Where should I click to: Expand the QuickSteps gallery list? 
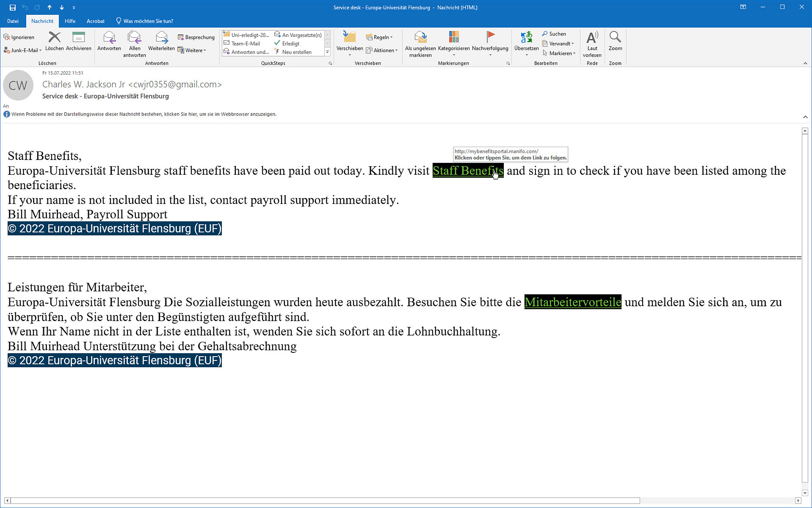tap(327, 52)
